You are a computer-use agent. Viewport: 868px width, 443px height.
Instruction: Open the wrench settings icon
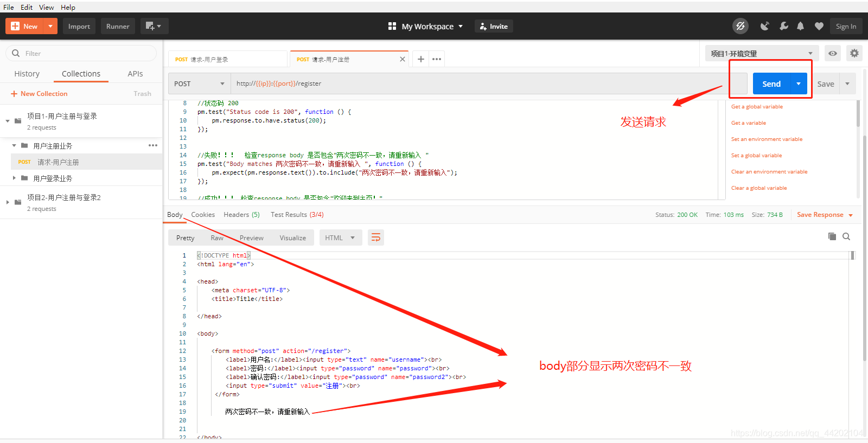[x=783, y=26]
